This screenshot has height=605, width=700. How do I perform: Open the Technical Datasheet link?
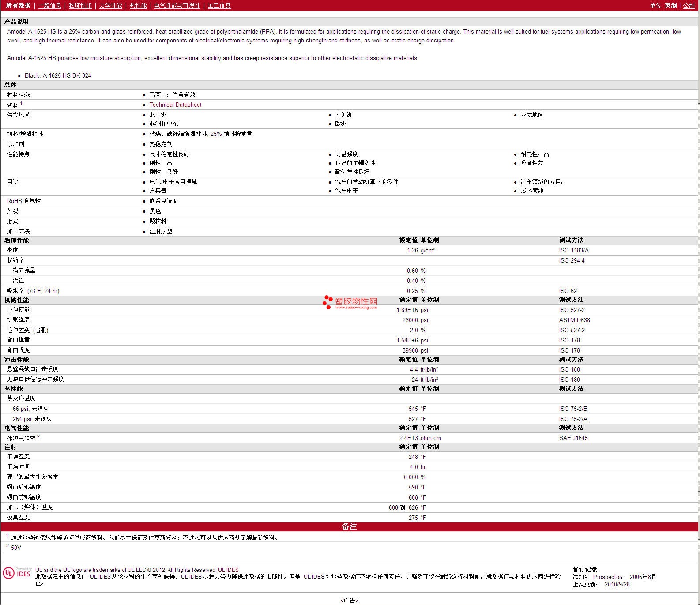tap(175, 105)
